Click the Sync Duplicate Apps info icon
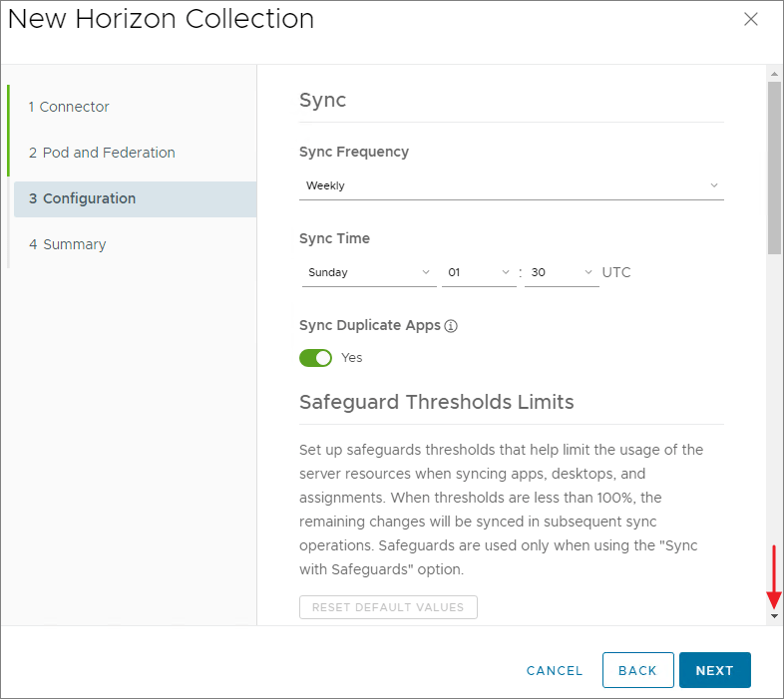The height and width of the screenshot is (699, 784). 451,326
